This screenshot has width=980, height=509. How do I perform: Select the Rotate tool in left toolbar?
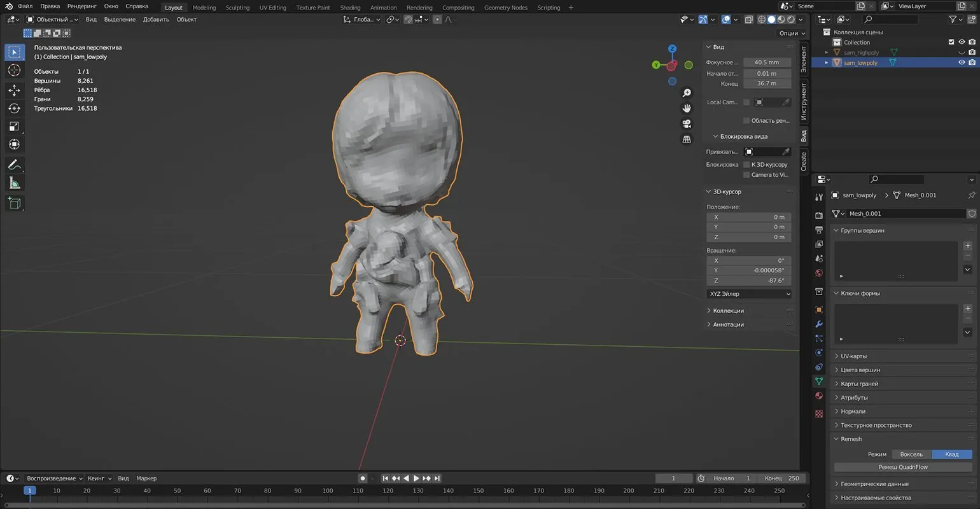click(x=14, y=109)
